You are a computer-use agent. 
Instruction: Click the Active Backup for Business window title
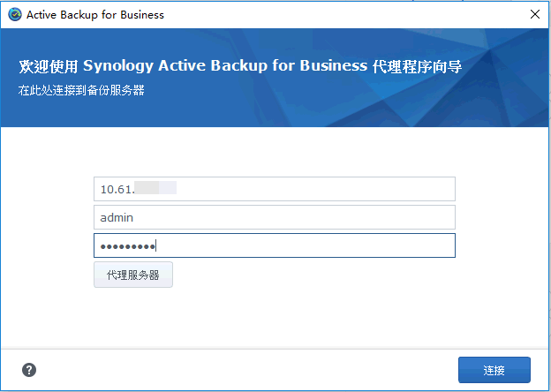95,15
